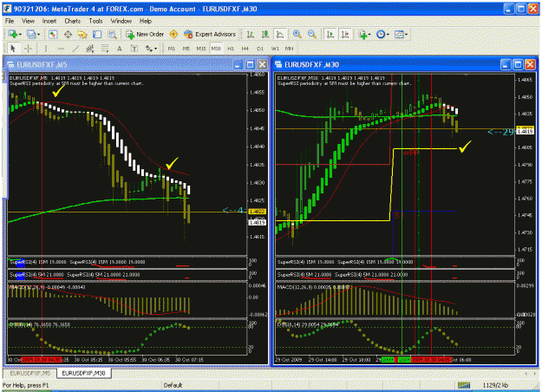Switch timeframe to W1
Image resolution: width=542 pixels, height=392 pixels.
click(x=275, y=49)
